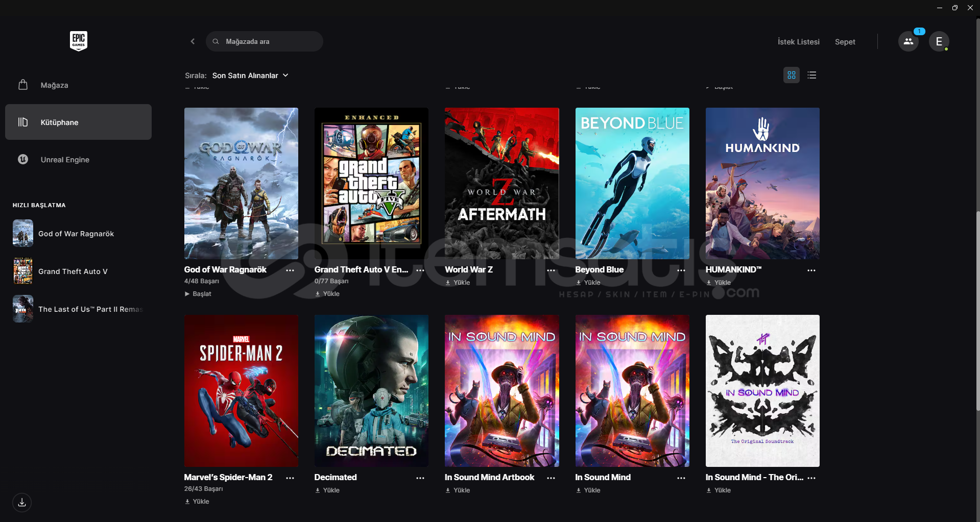Click Yükle under In Sound Mind soundtrack
The height and width of the screenshot is (522, 980).
click(x=719, y=490)
